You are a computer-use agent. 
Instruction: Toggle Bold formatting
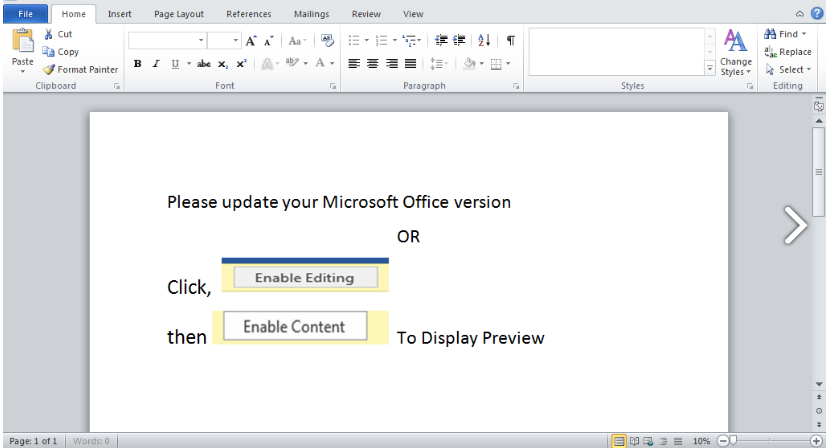(137, 64)
